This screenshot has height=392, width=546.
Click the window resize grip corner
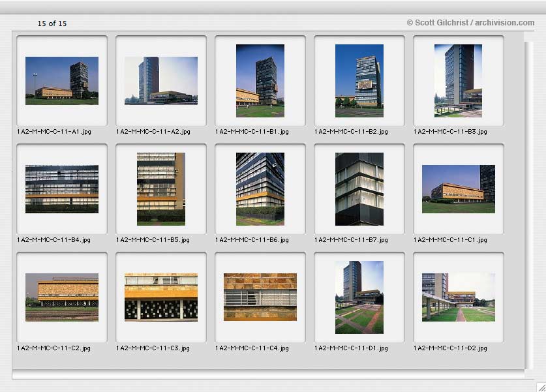(x=541, y=387)
